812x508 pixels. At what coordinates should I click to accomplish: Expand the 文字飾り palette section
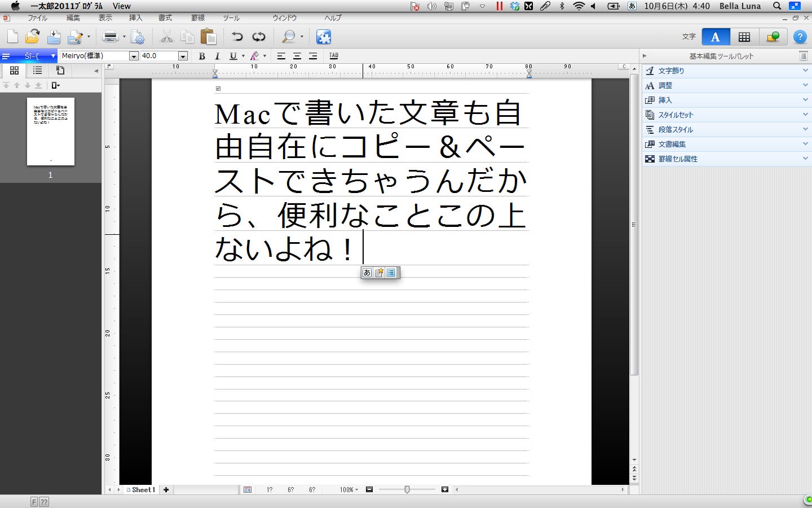point(726,71)
